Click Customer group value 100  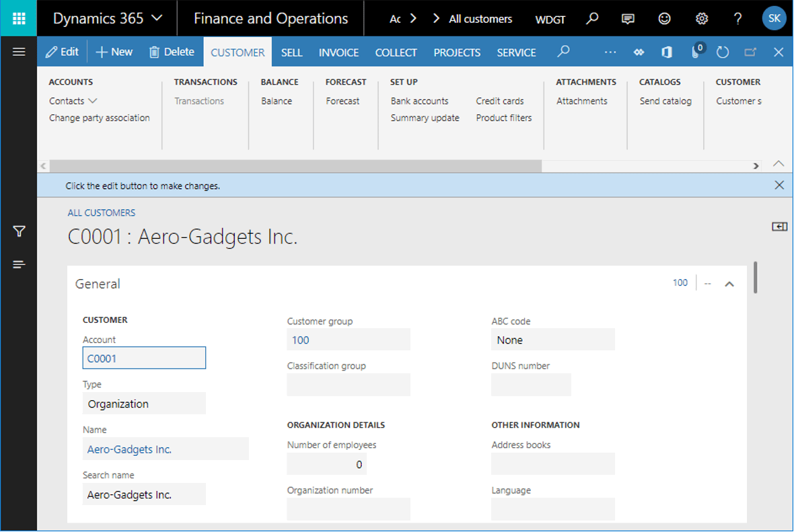[300, 340]
